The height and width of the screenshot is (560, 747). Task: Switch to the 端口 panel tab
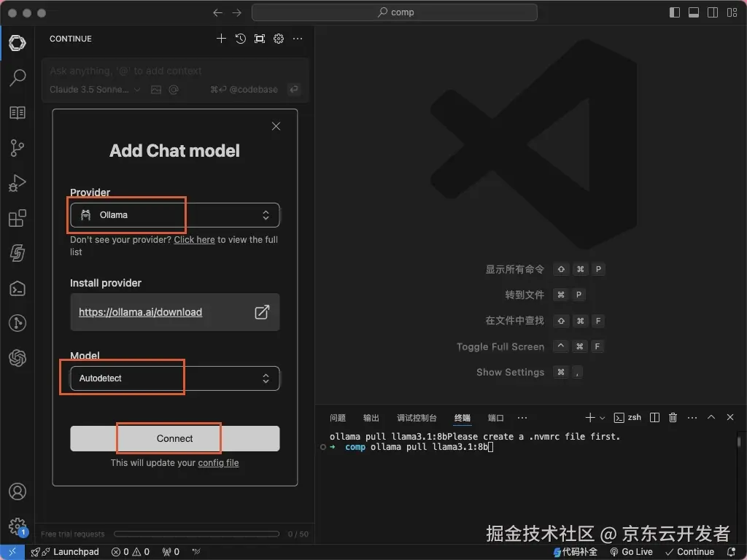tap(496, 418)
